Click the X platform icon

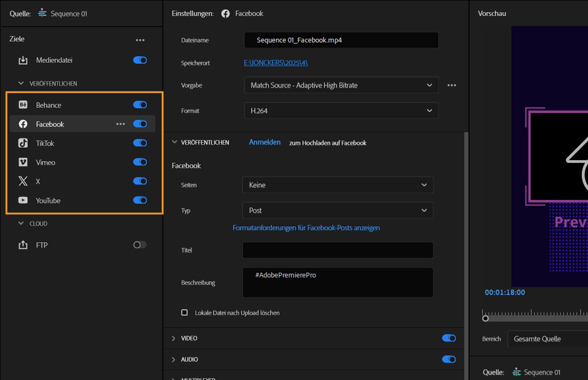pyautogui.click(x=23, y=181)
